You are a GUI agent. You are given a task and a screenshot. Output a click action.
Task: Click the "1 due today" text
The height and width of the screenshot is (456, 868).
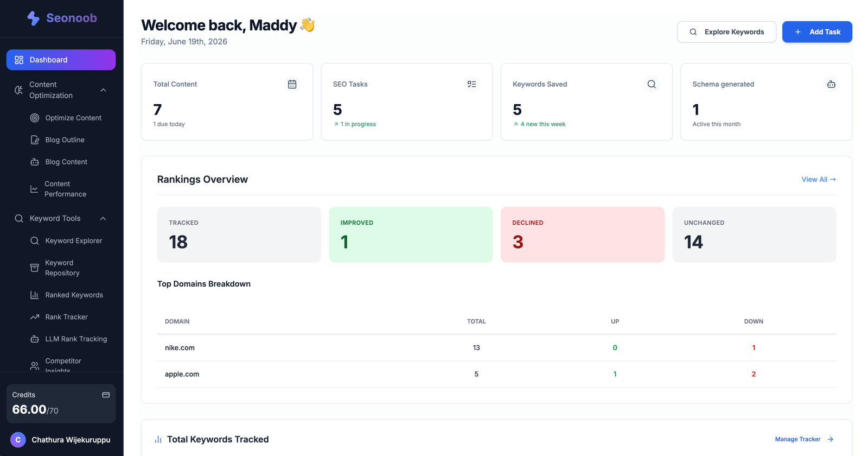[169, 124]
